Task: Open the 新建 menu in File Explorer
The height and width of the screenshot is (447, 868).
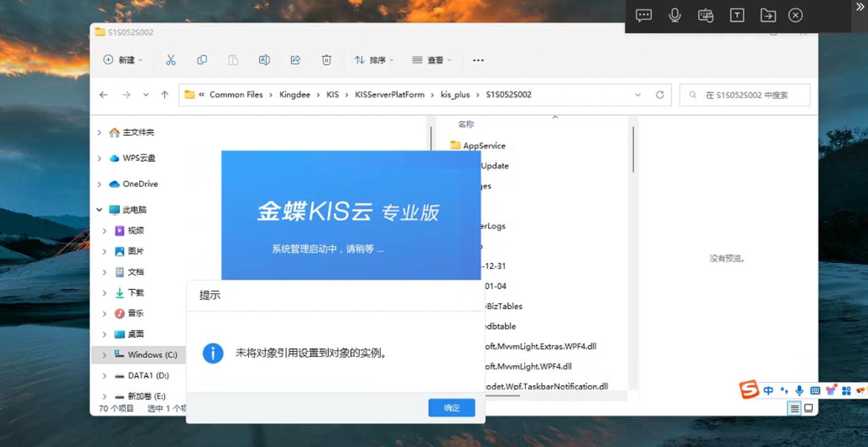Action: (x=123, y=60)
